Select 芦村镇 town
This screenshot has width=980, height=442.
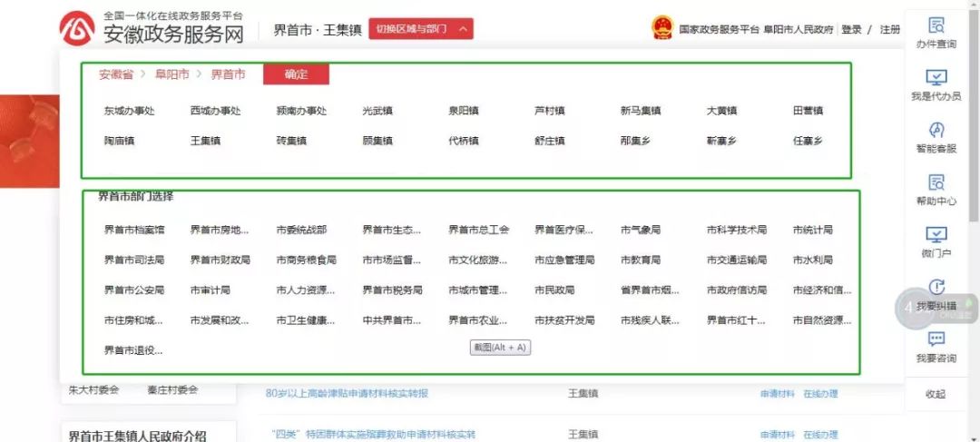pos(550,111)
